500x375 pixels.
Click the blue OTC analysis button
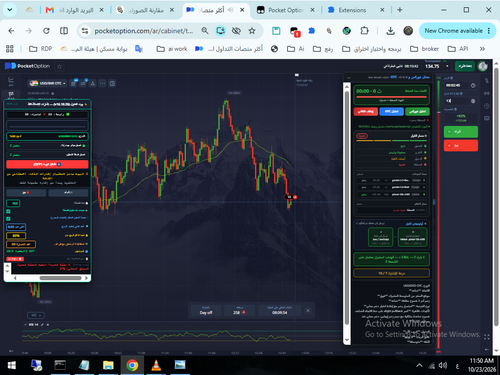[x=391, y=111]
